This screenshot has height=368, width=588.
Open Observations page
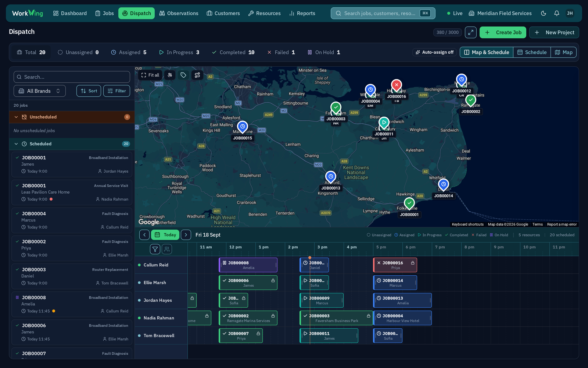tap(179, 13)
